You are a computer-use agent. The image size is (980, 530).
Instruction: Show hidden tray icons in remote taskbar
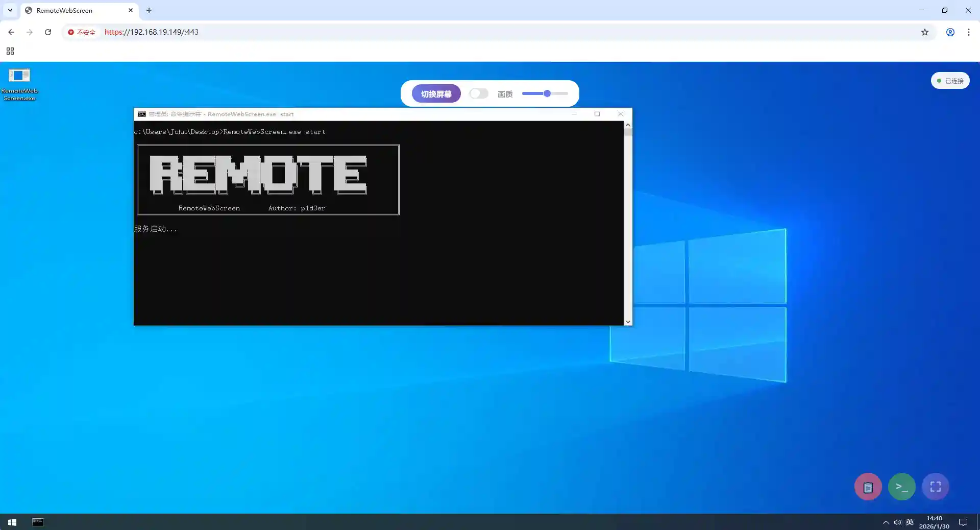coord(886,522)
